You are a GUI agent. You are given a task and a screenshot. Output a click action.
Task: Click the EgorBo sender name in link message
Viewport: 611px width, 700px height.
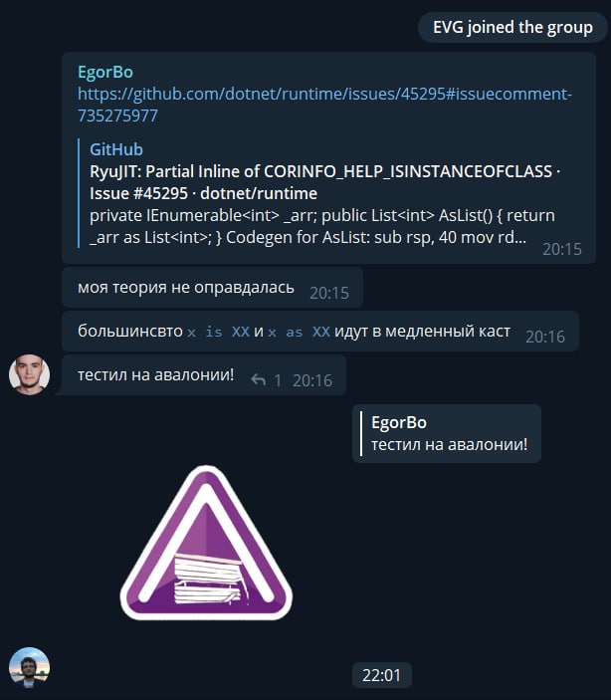coord(105,72)
